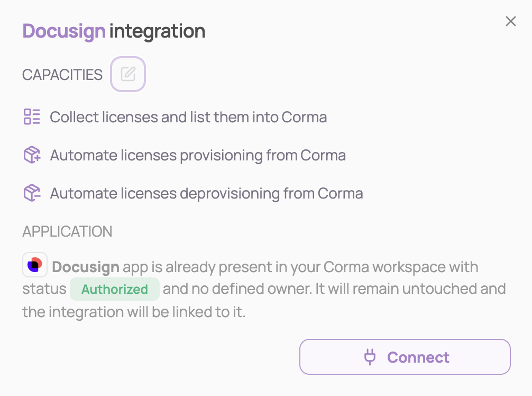The width and height of the screenshot is (532, 396).
Task: Click the green Authorized status badge
Action: coord(115,290)
